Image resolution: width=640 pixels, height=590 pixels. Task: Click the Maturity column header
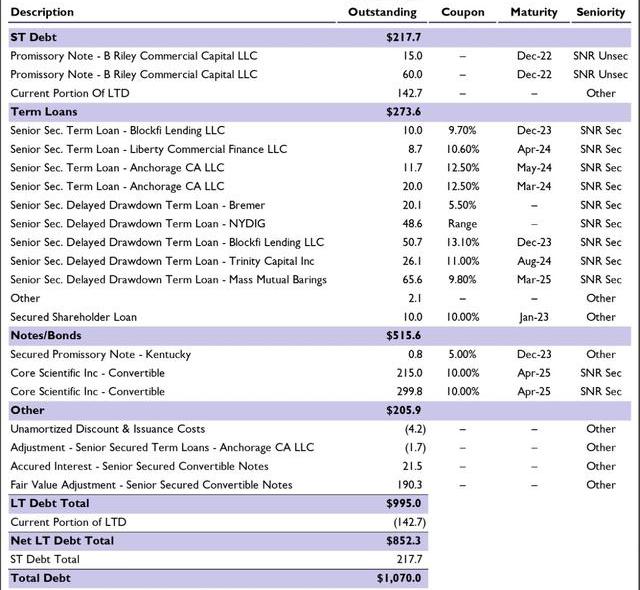(533, 12)
